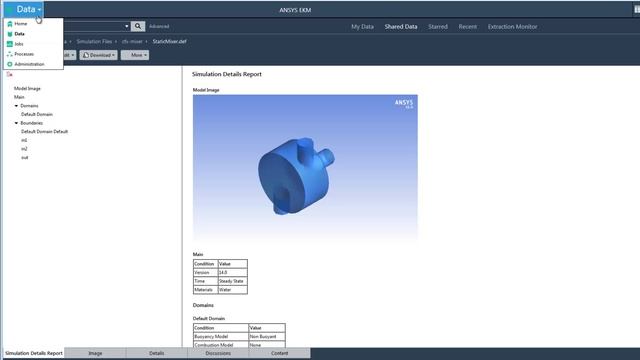640x360 pixels.
Task: Open the Recent view
Action: coord(468,27)
